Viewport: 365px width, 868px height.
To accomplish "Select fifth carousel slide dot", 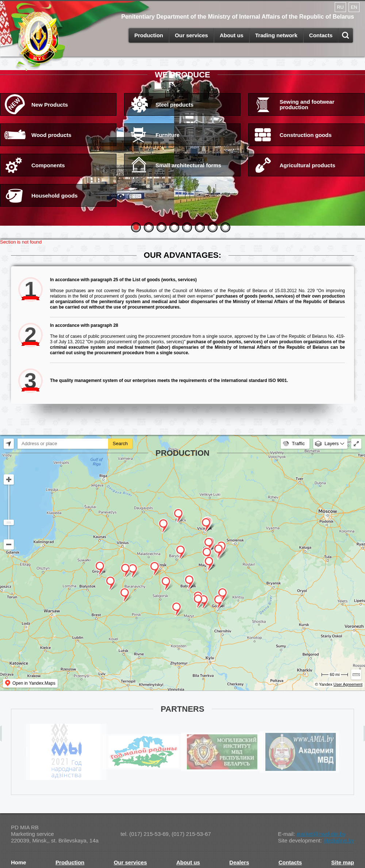I will [x=187, y=227].
